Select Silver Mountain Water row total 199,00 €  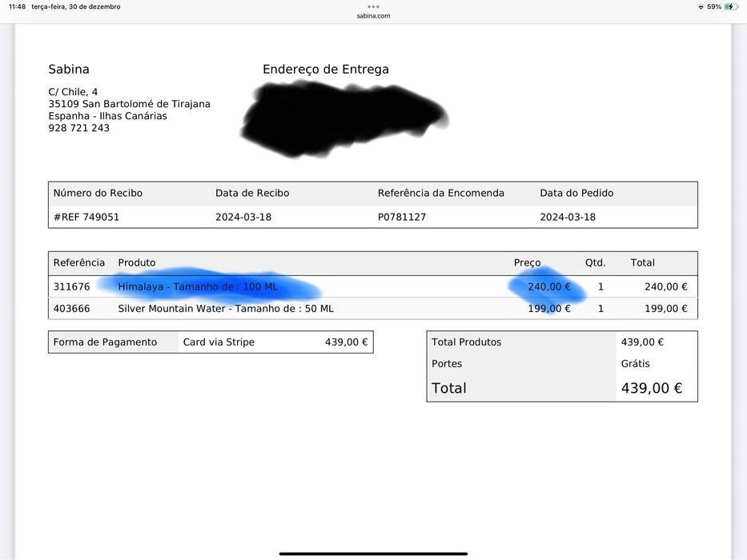[666, 309]
